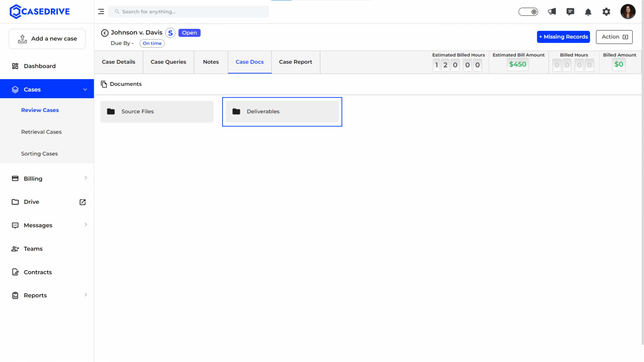The image size is (644, 362).
Task: Collapse the Cases section chevron
Action: click(x=85, y=89)
